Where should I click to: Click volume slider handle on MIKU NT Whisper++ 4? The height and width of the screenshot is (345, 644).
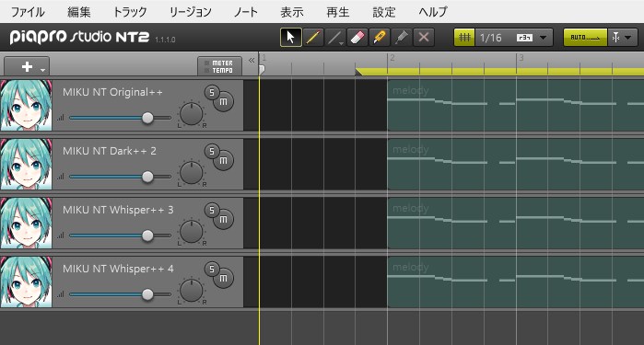click(x=147, y=294)
